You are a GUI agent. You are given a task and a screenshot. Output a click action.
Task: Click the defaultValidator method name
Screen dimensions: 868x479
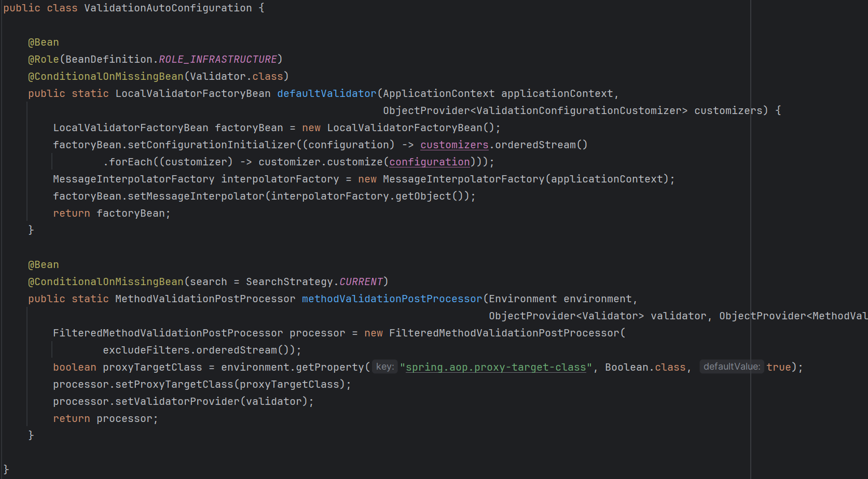[327, 93]
